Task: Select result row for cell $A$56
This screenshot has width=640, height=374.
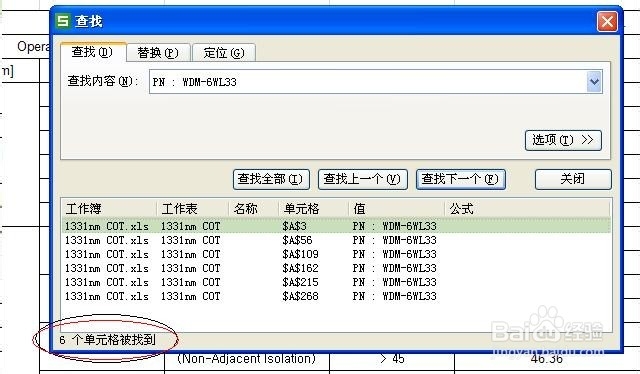Action: (336, 240)
